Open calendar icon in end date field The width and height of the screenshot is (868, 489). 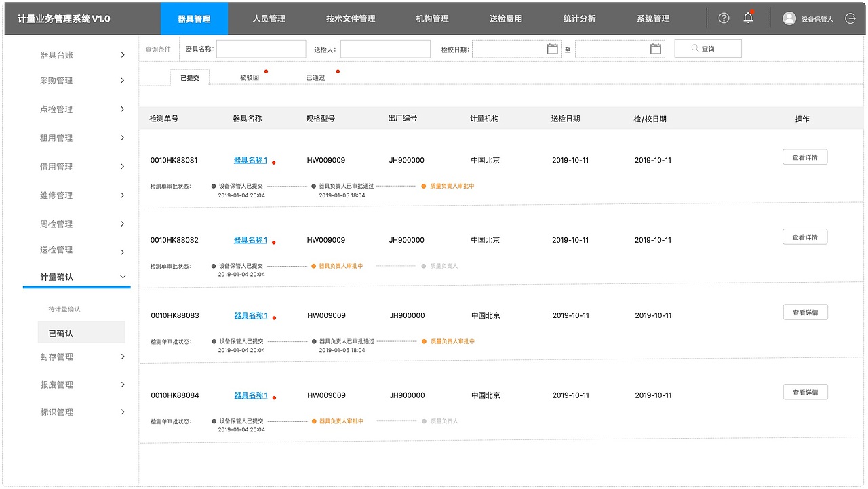[656, 49]
